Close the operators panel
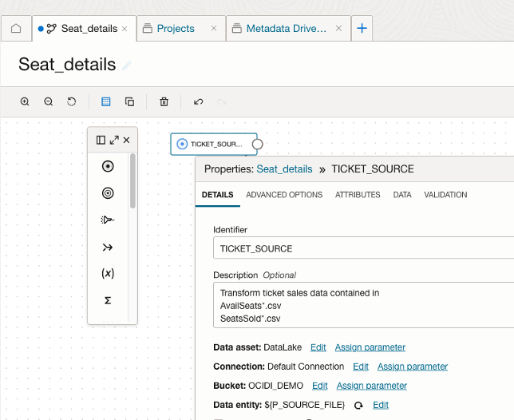 (127, 141)
